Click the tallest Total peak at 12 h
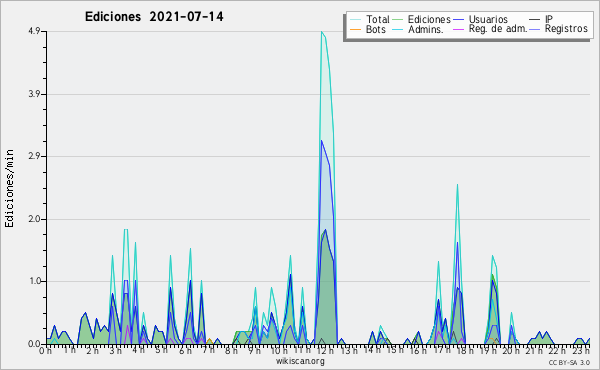Image resolution: width=600 pixels, height=370 pixels. click(321, 32)
